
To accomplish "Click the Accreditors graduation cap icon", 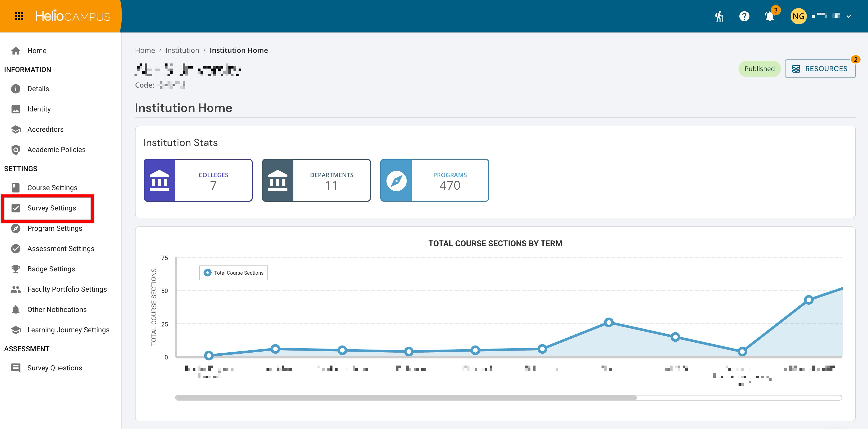I will point(15,129).
